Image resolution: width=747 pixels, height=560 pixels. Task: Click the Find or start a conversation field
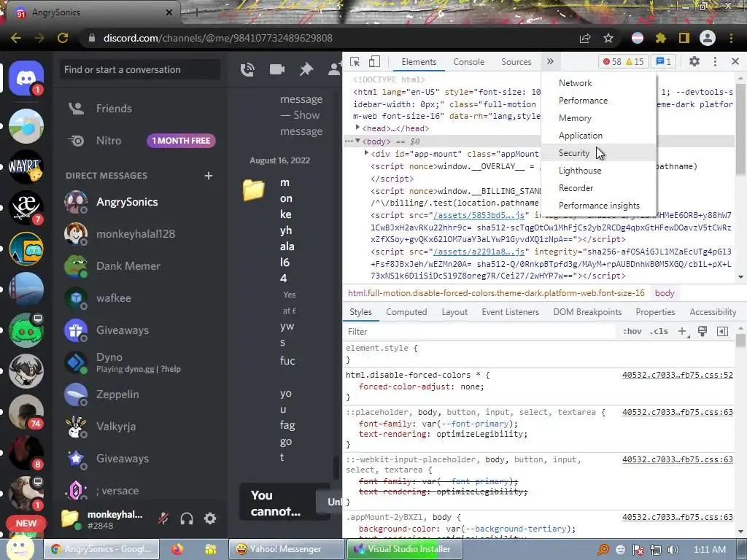(140, 70)
